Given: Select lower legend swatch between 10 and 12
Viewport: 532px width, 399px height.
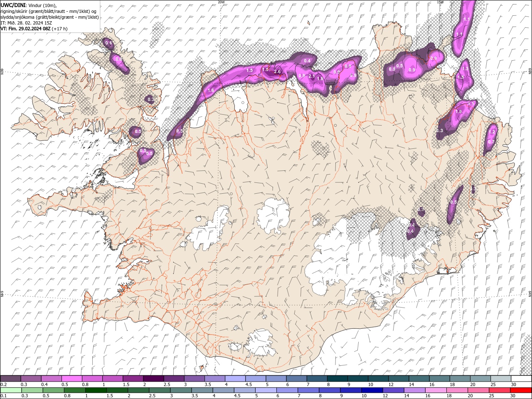Looking at the screenshot, I should tap(372, 390).
